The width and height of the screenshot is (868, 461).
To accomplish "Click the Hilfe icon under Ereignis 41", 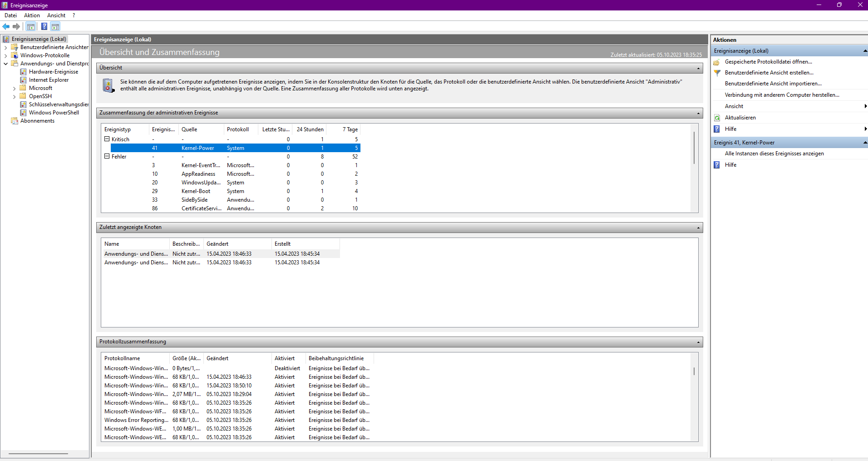I will coord(717,165).
